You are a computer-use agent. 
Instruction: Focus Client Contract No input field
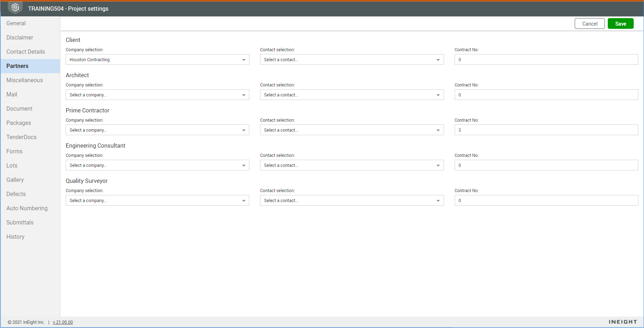[x=546, y=59]
